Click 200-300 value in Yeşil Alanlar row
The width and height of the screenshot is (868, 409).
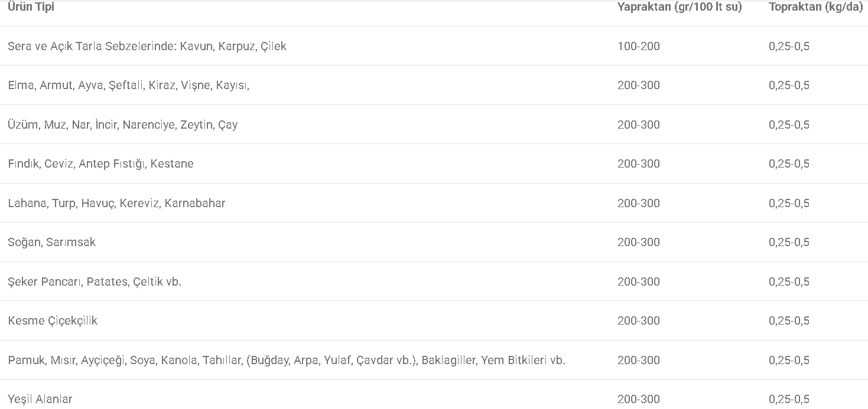tap(639, 399)
